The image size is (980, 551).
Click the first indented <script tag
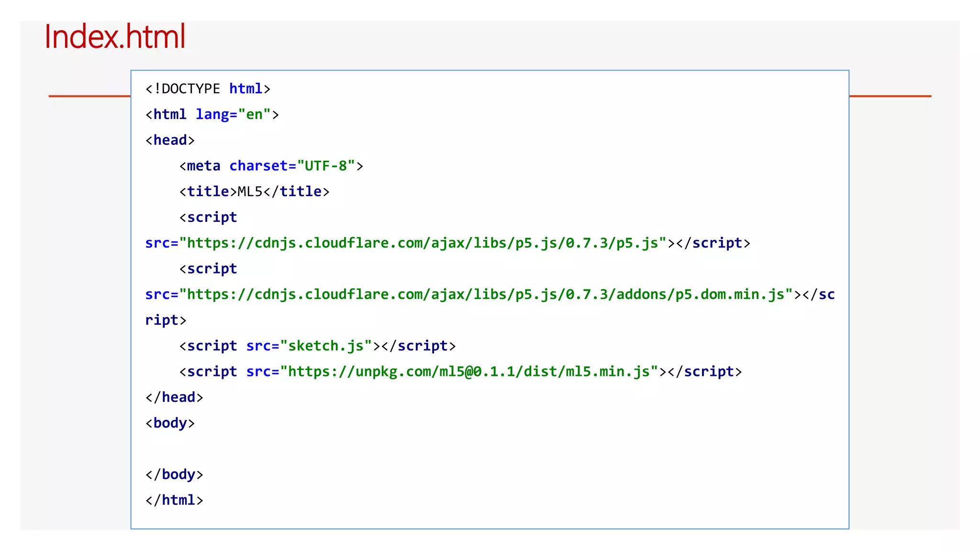point(208,217)
